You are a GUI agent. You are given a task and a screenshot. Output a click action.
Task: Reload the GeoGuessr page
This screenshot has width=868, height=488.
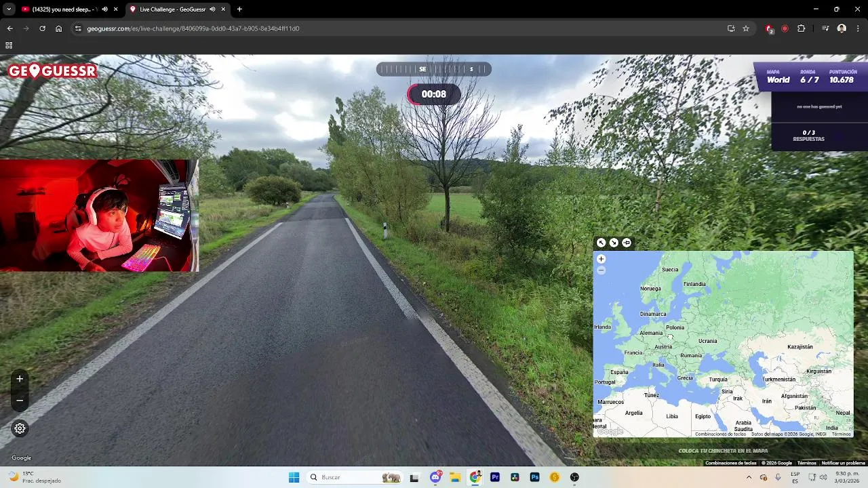tap(42, 28)
